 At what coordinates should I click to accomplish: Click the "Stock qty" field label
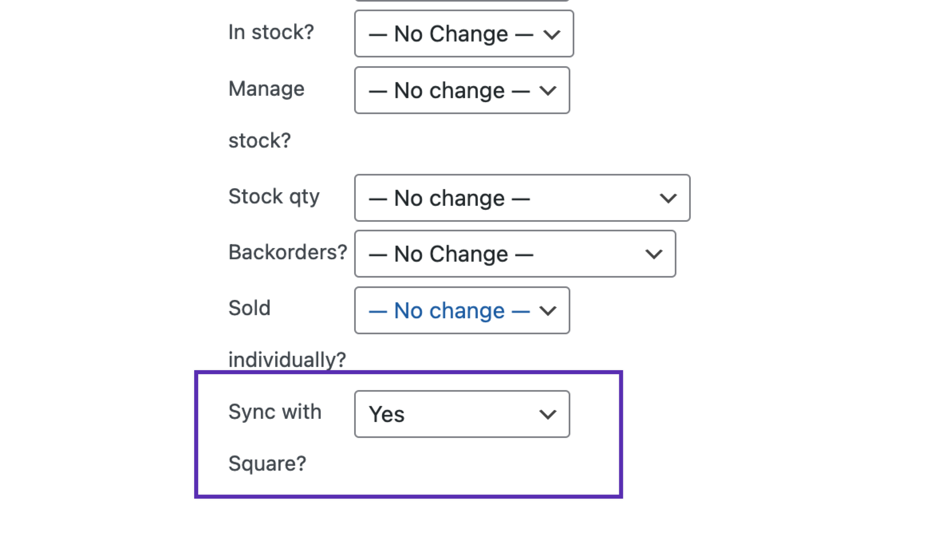pos(274,197)
